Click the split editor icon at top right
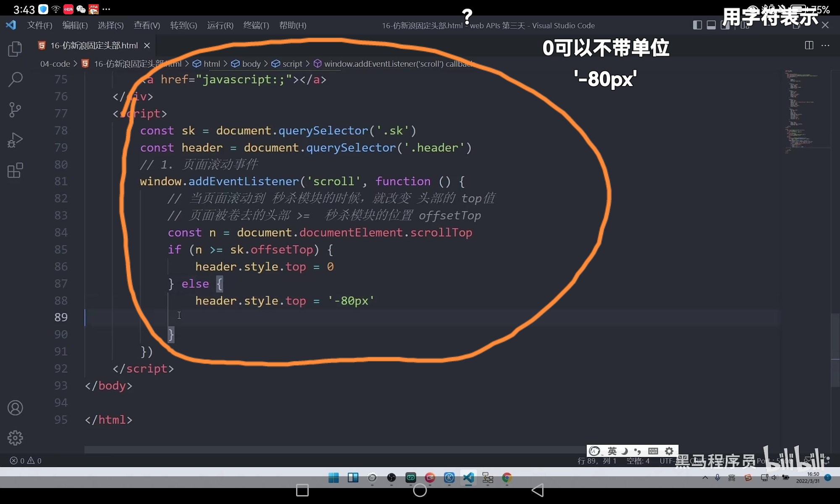Image resolution: width=840 pixels, height=504 pixels. (x=808, y=45)
